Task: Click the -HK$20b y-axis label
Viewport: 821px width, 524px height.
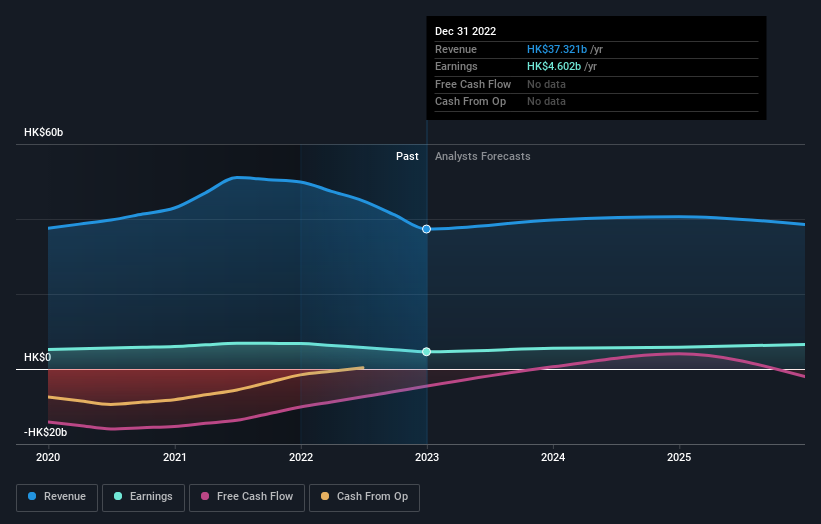Action: pos(46,432)
